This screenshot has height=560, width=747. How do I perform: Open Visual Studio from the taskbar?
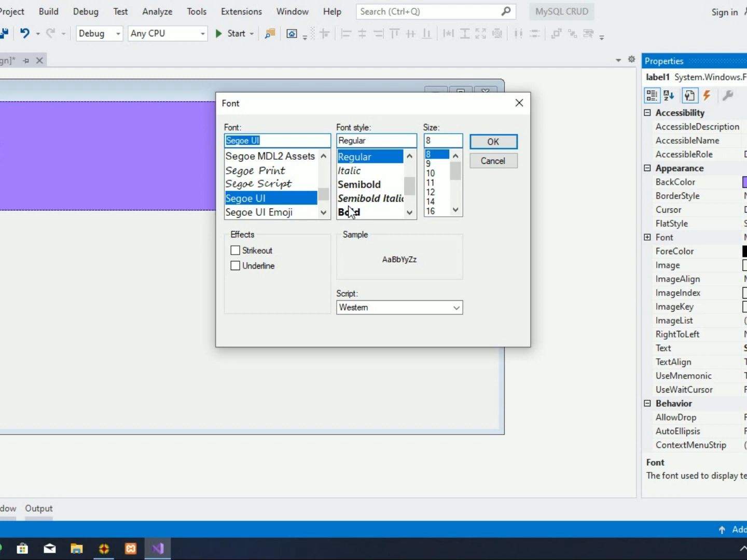[158, 549]
